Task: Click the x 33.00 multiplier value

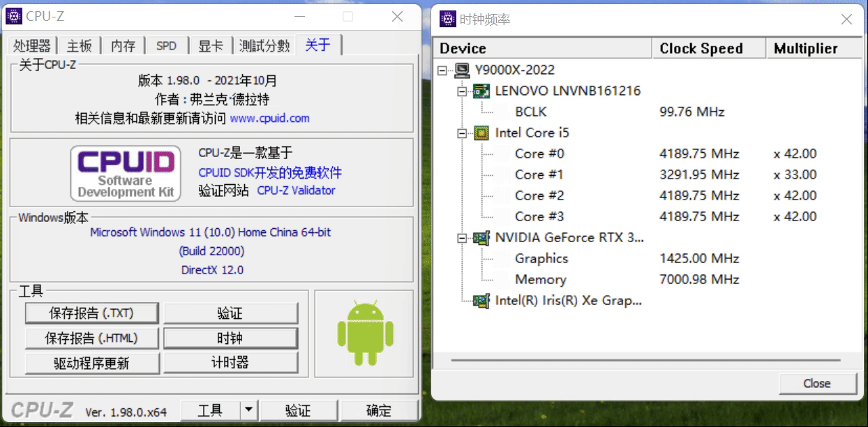Action: pyautogui.click(x=795, y=174)
